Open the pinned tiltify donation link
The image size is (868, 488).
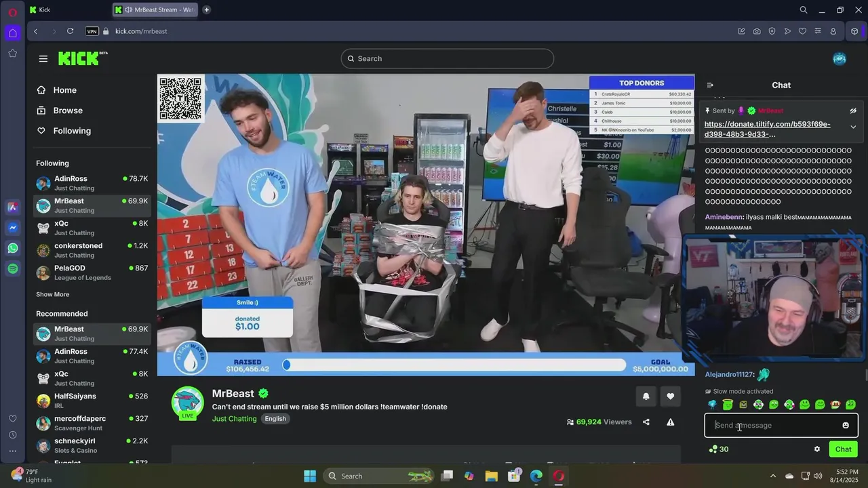tap(767, 129)
